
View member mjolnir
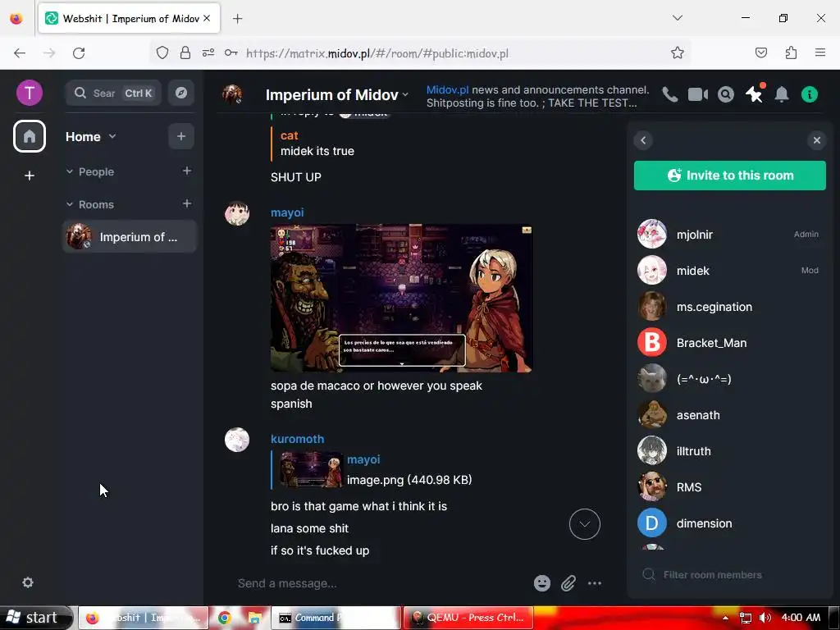coord(729,234)
